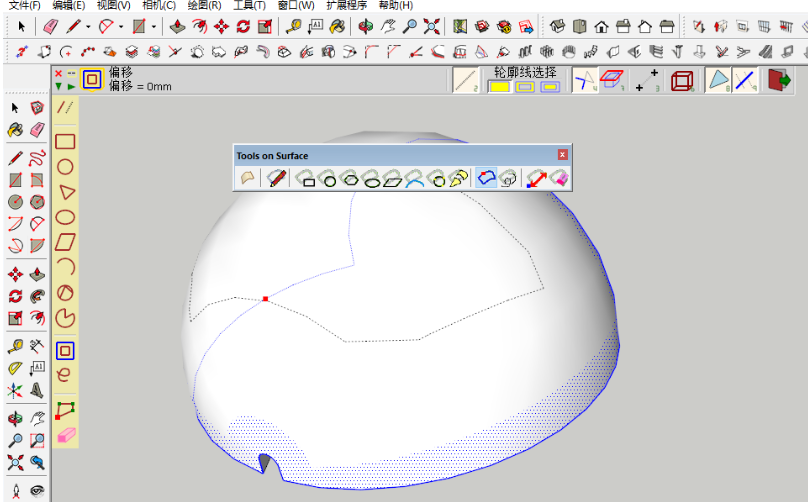Click the green exit door button
Viewport: 808px width, 502px height.
click(x=777, y=81)
